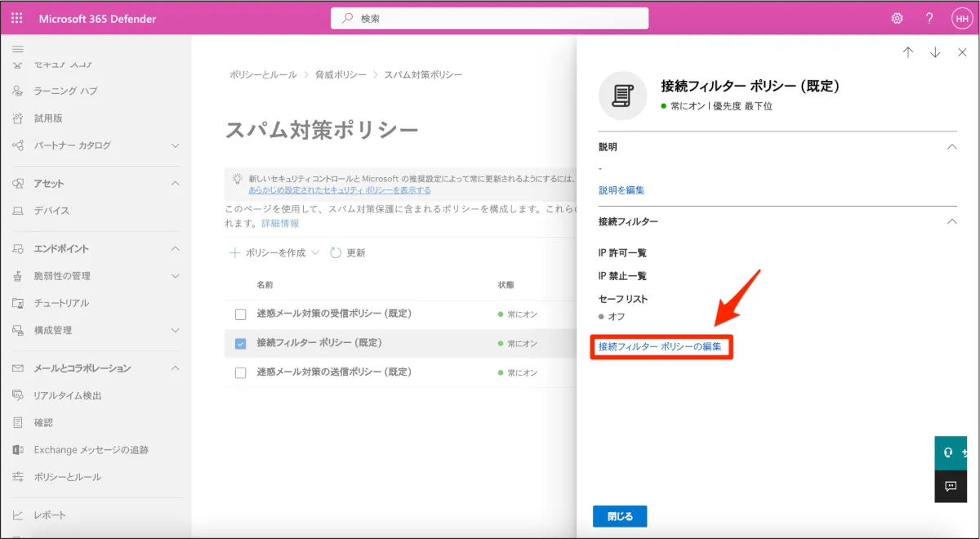Collapse navigation with the hamburger icon
This screenshot has width=980, height=539.
tap(18, 50)
